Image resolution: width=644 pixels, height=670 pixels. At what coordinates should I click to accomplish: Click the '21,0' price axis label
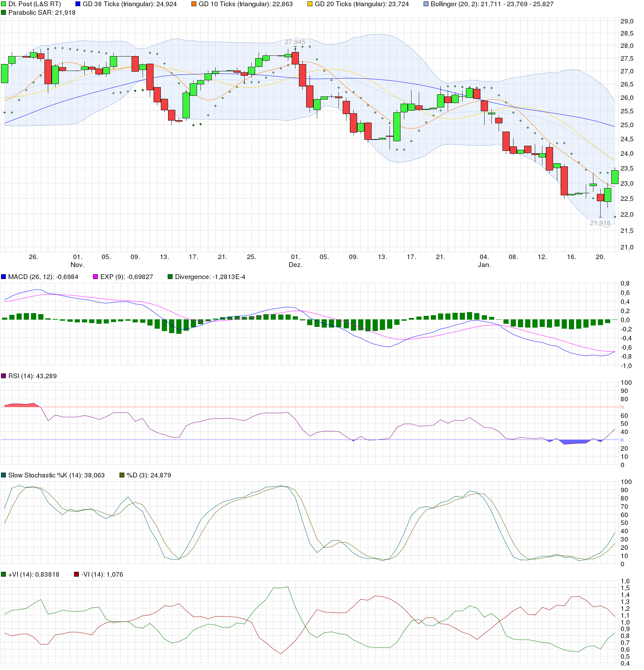click(627, 247)
